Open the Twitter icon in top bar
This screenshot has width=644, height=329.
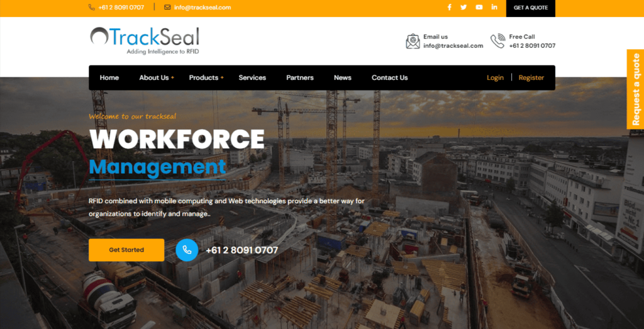[x=464, y=8]
